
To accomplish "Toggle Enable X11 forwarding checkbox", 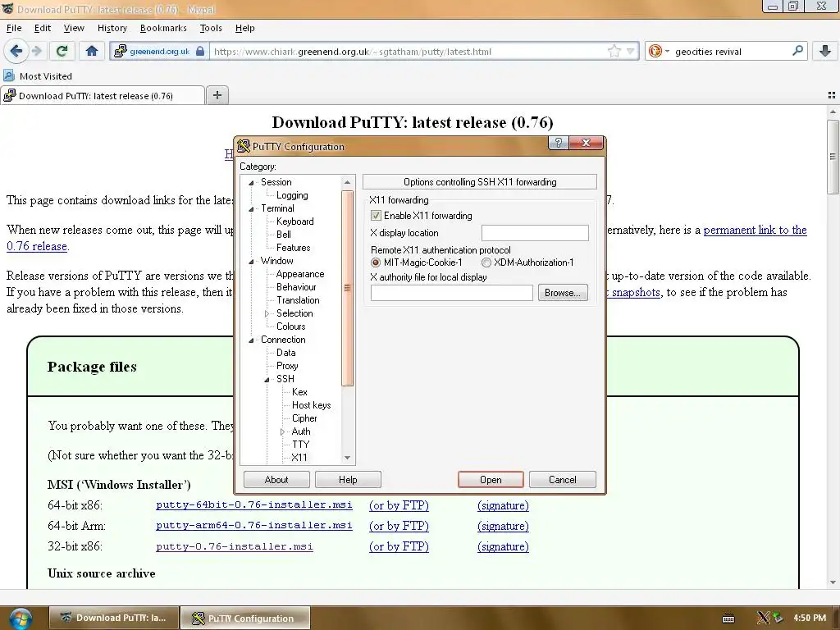I will click(x=376, y=216).
